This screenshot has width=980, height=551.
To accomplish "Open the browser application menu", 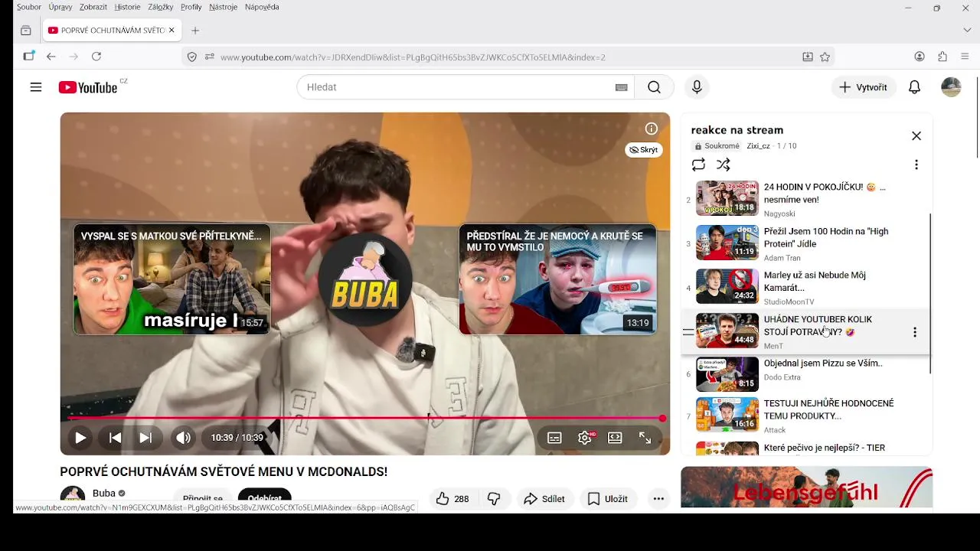I will 965,57.
